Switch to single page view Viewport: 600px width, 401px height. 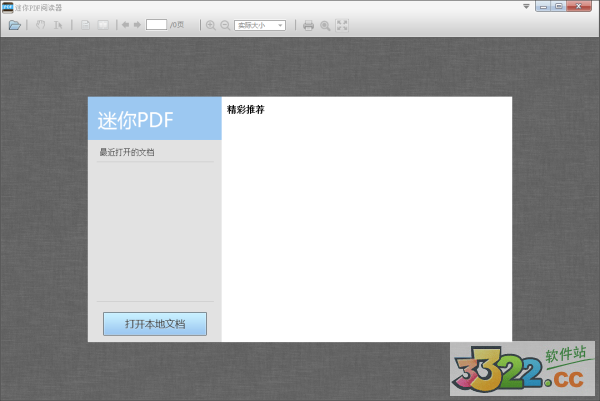[x=85, y=25]
